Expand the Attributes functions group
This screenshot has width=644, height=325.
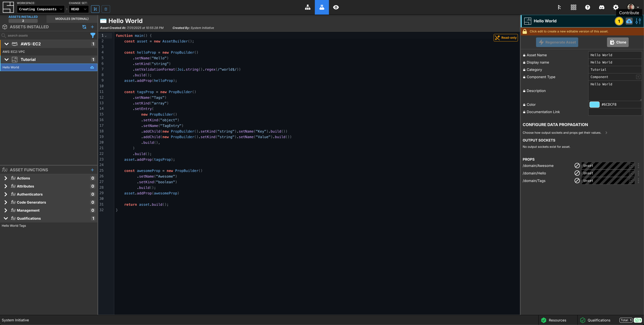click(x=6, y=186)
